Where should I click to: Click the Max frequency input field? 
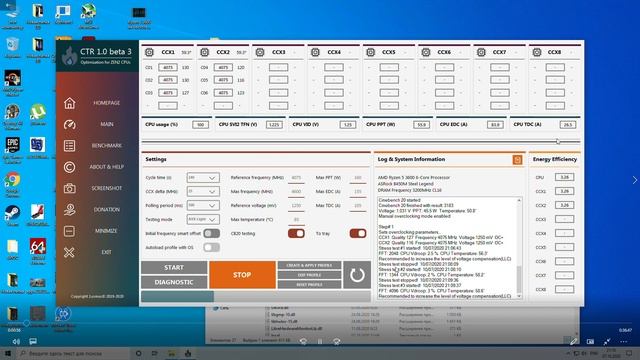pos(296,192)
